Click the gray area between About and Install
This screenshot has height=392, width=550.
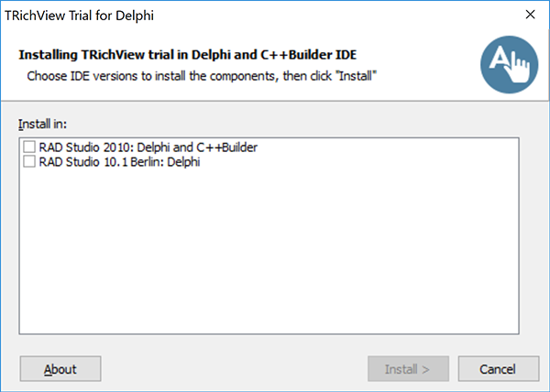tap(235, 369)
